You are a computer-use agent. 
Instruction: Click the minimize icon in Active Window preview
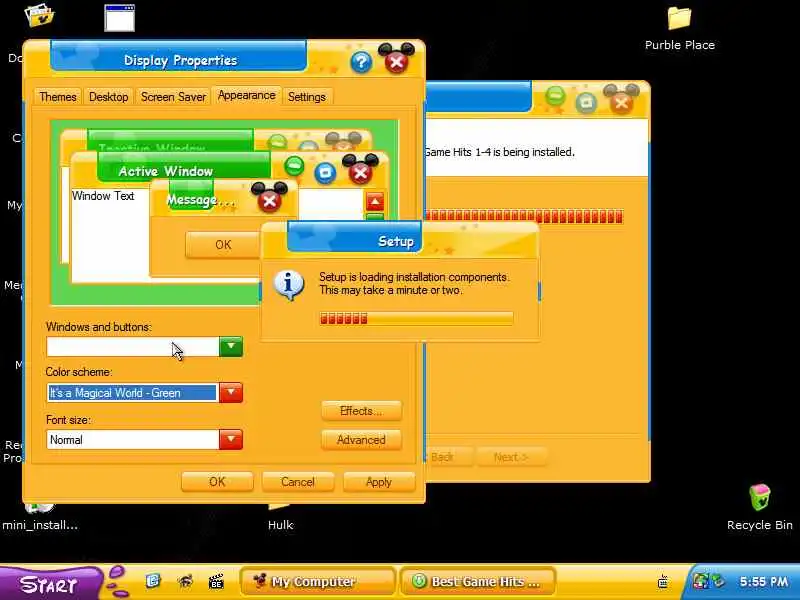[294, 165]
